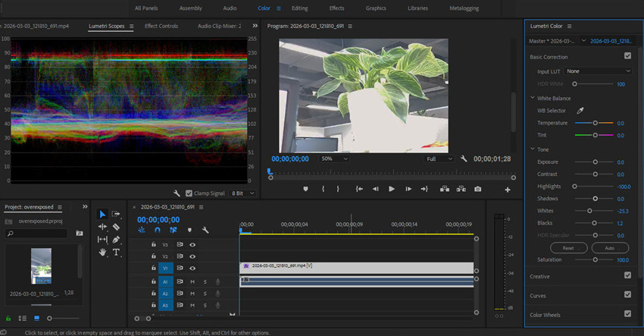Toggle lock on V3 track

154,244
